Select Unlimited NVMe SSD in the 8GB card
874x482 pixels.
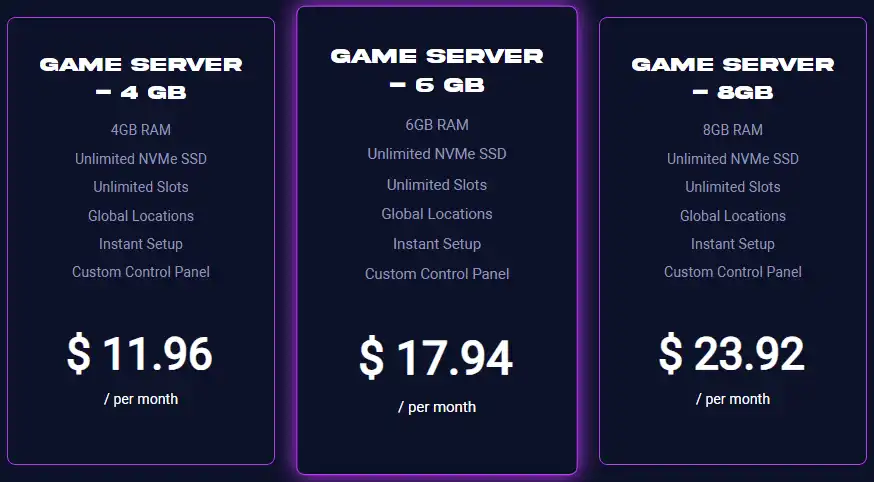point(733,159)
